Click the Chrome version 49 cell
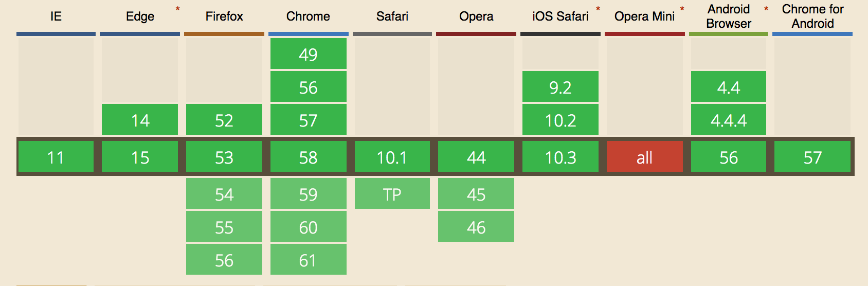This screenshot has height=286, width=868. tap(308, 54)
